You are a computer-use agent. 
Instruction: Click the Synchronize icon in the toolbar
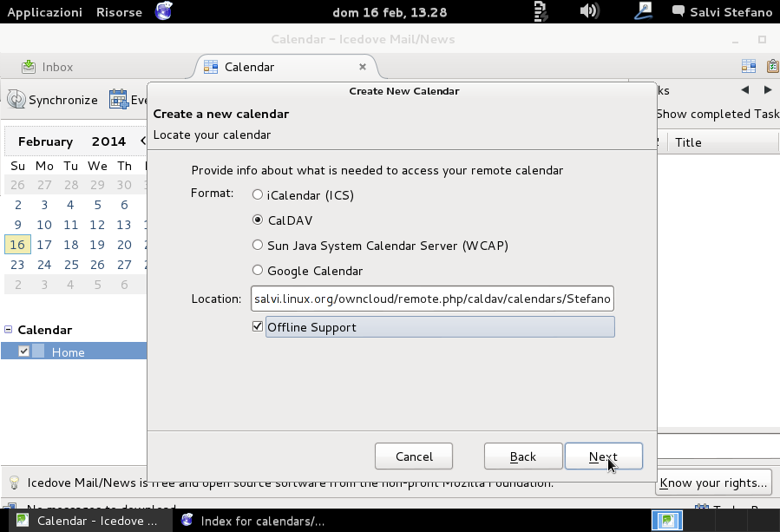coord(16,99)
